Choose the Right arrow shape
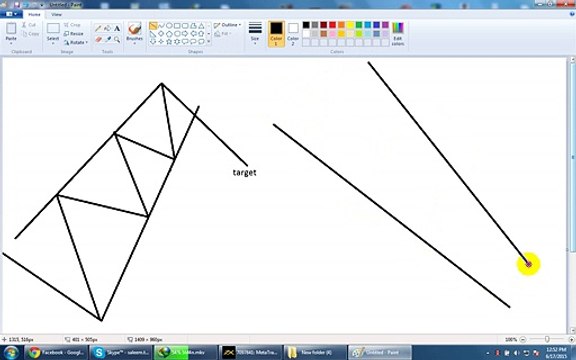 pyautogui.click(x=185, y=34)
